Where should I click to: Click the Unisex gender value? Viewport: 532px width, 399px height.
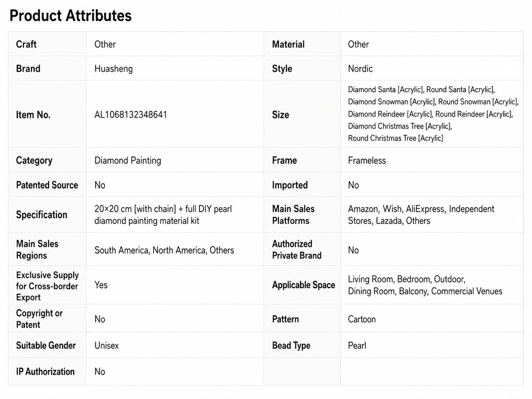tap(106, 345)
